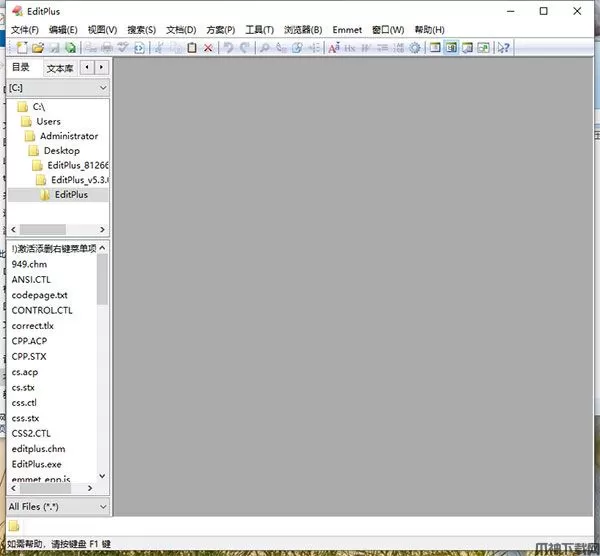Click the Print printer icon
The image size is (600, 556).
pyautogui.click(x=107, y=48)
